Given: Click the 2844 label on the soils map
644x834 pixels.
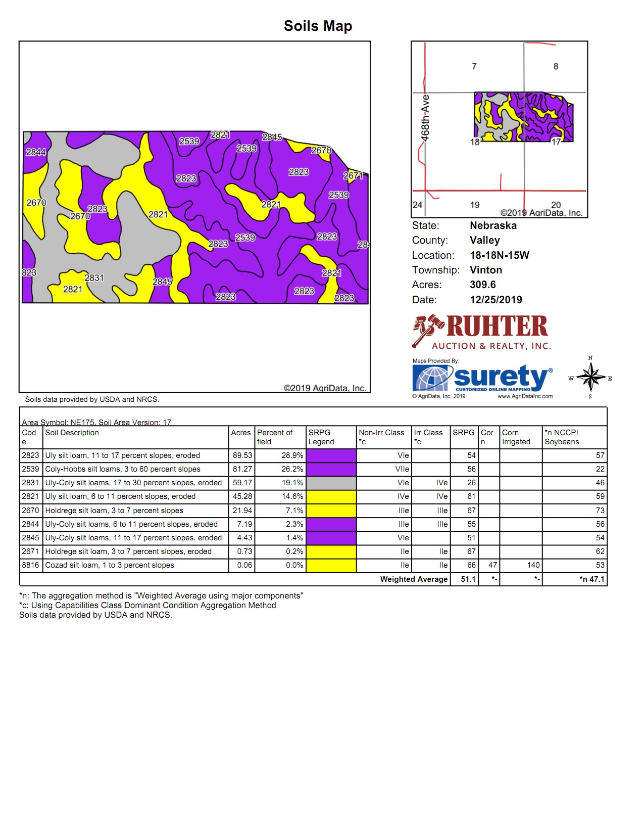Looking at the screenshot, I should pyautogui.click(x=36, y=152).
